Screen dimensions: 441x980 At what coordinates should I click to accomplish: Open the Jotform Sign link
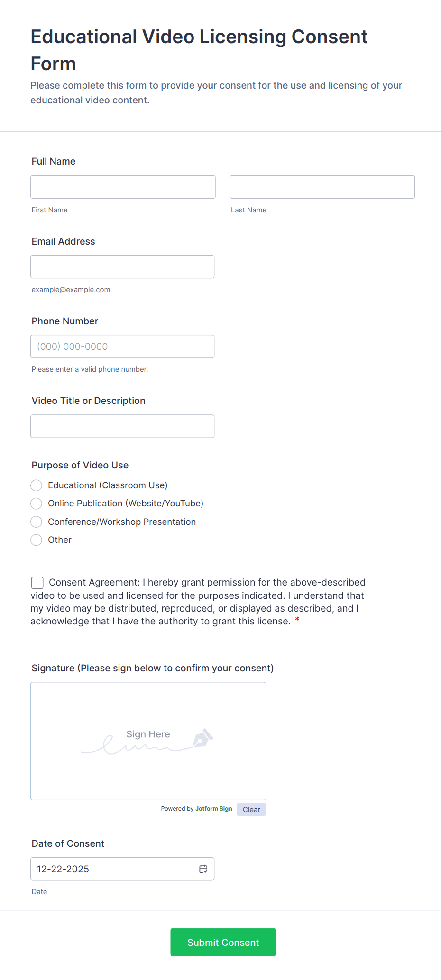tap(213, 809)
